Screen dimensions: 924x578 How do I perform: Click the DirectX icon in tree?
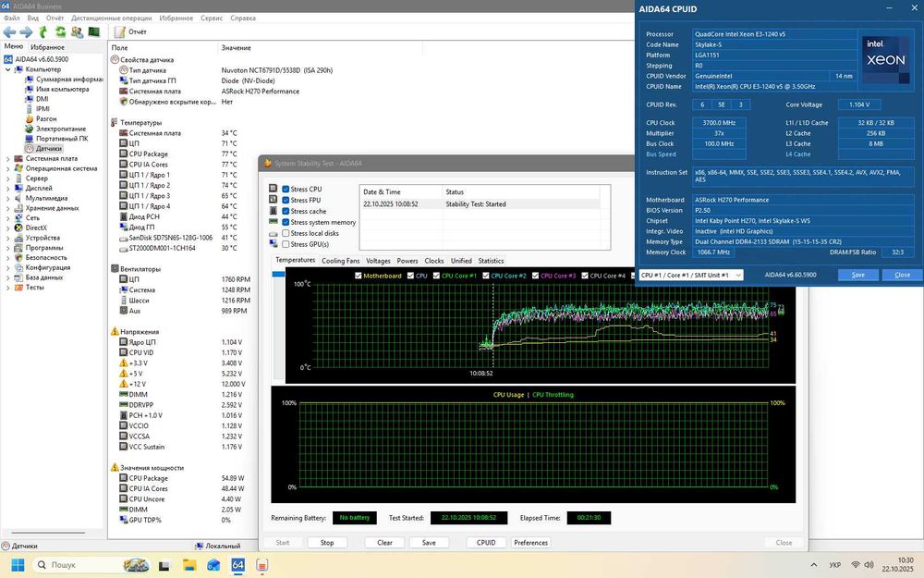(x=18, y=228)
